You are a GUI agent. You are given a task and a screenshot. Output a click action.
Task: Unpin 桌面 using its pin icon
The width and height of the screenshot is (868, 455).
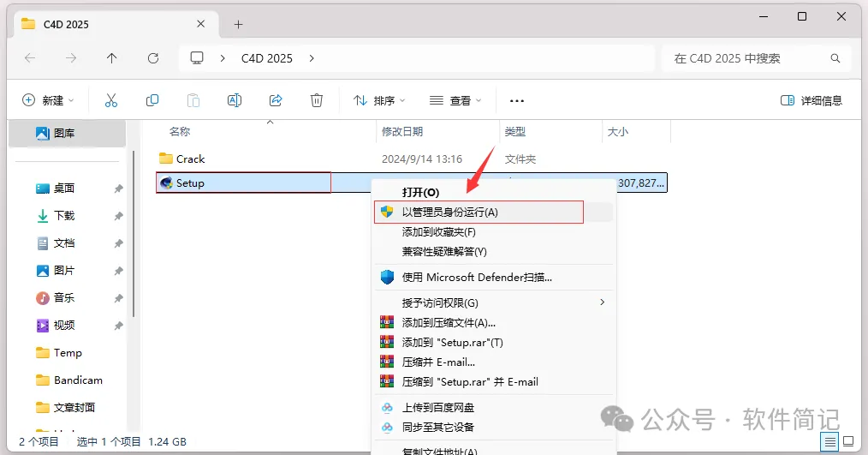pos(118,189)
